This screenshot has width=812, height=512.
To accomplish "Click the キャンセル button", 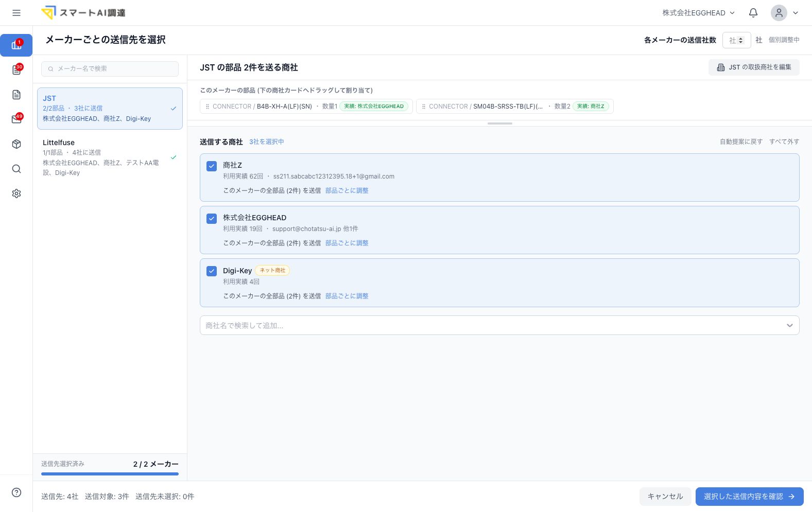I will [x=665, y=497].
